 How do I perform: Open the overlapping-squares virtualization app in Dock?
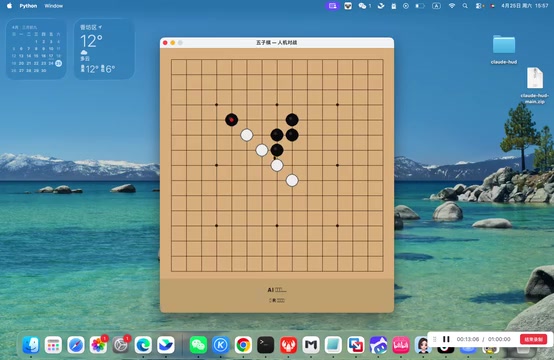coord(356,345)
